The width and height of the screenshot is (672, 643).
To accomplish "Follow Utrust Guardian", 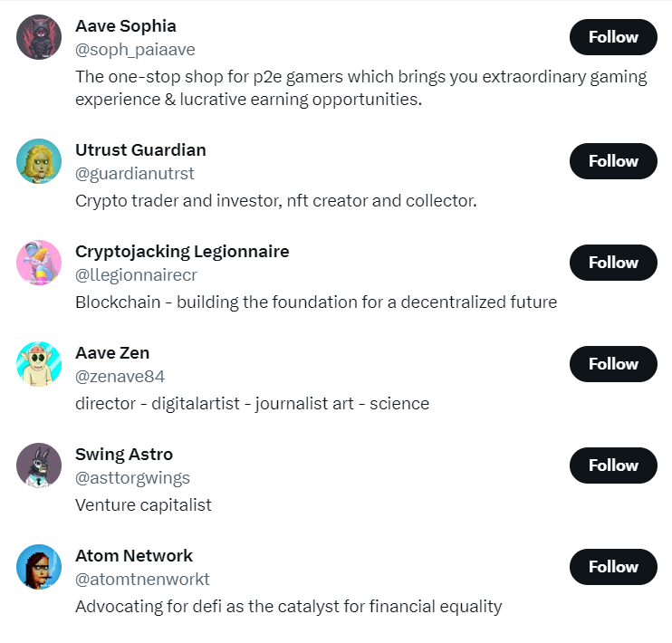I will tap(613, 161).
